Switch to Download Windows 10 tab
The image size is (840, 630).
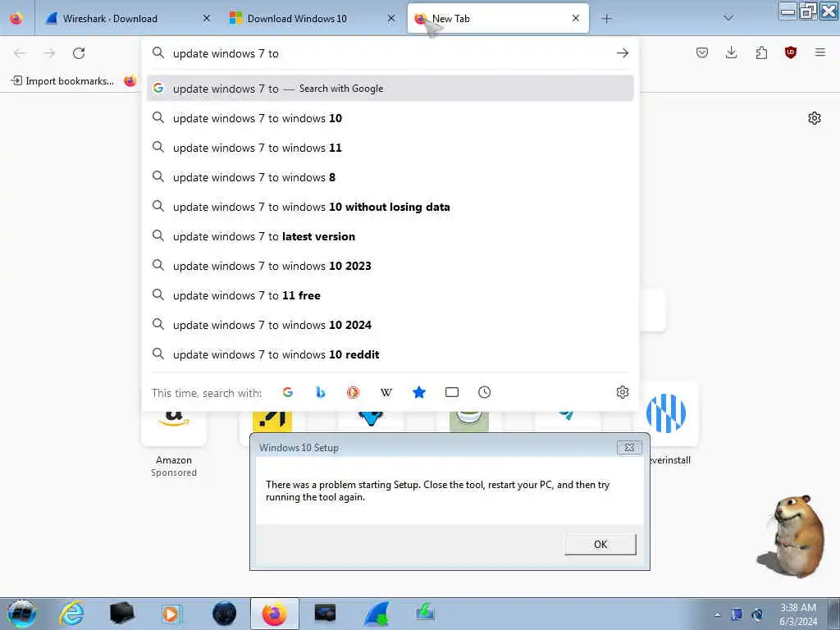point(313,18)
